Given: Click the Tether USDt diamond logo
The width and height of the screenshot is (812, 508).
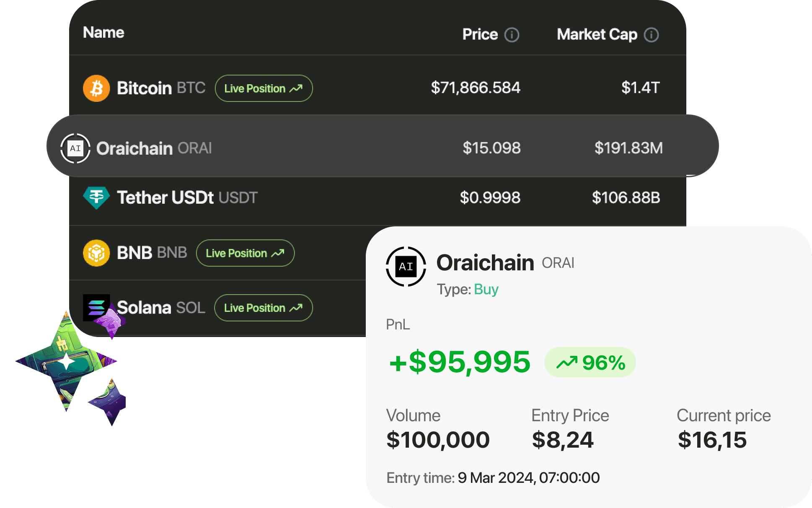Looking at the screenshot, I should tap(96, 197).
